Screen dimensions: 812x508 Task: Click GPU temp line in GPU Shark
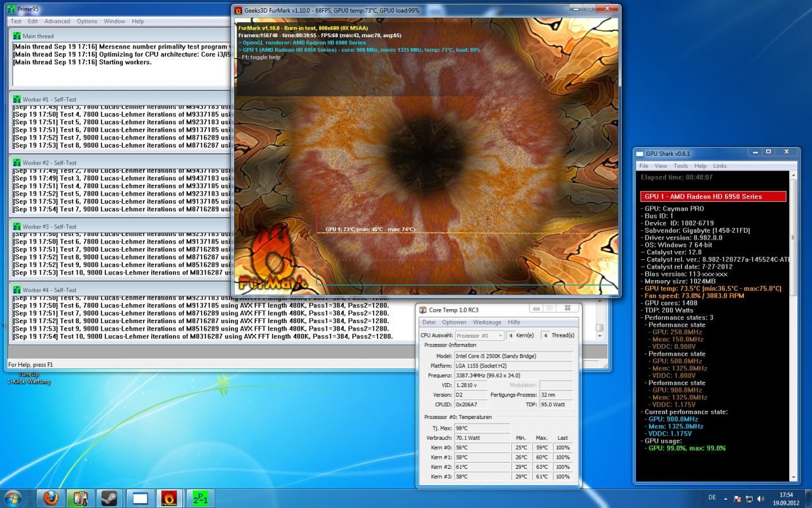(x=710, y=288)
